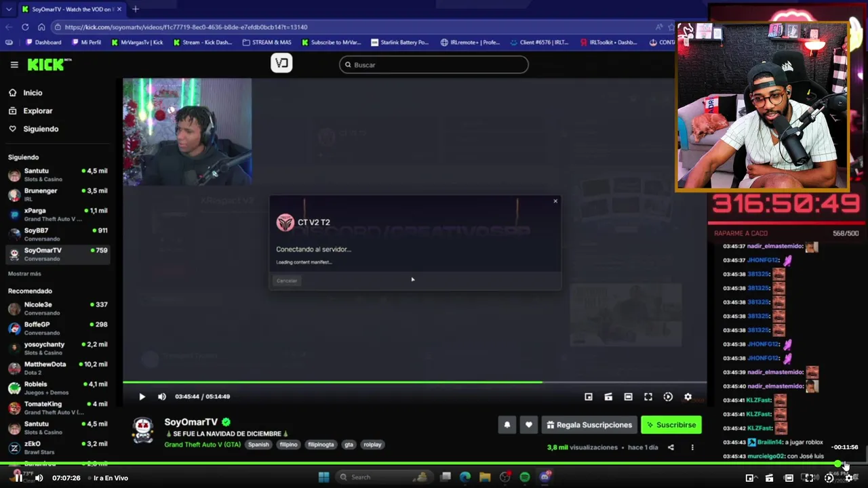This screenshot has height=488, width=868.
Task: Close the CT V2 T2 connecting dialog
Action: click(x=555, y=201)
